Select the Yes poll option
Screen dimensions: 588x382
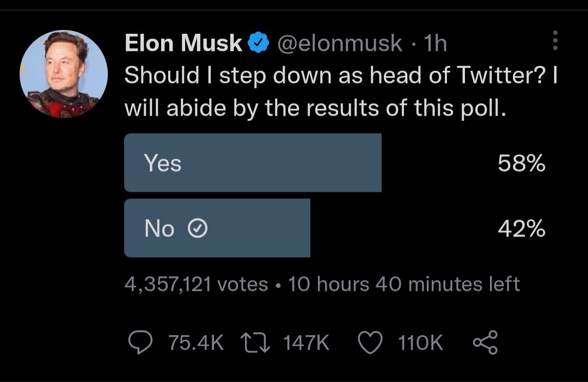point(253,163)
